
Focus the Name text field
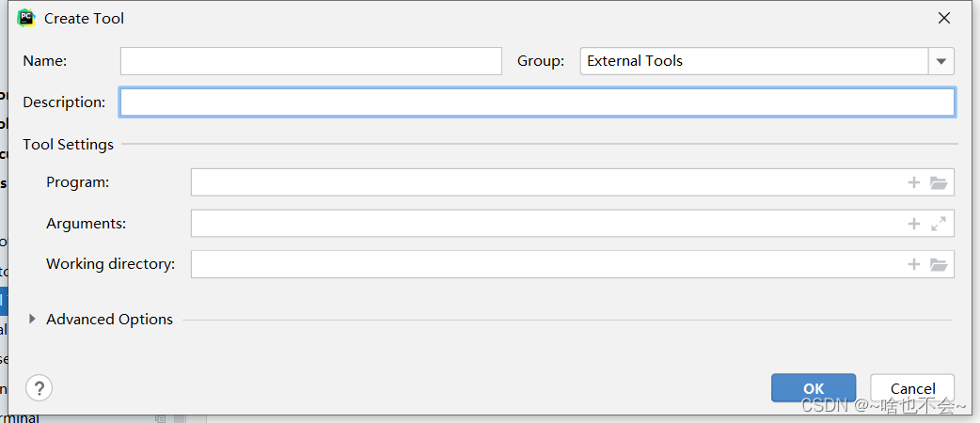pos(310,61)
